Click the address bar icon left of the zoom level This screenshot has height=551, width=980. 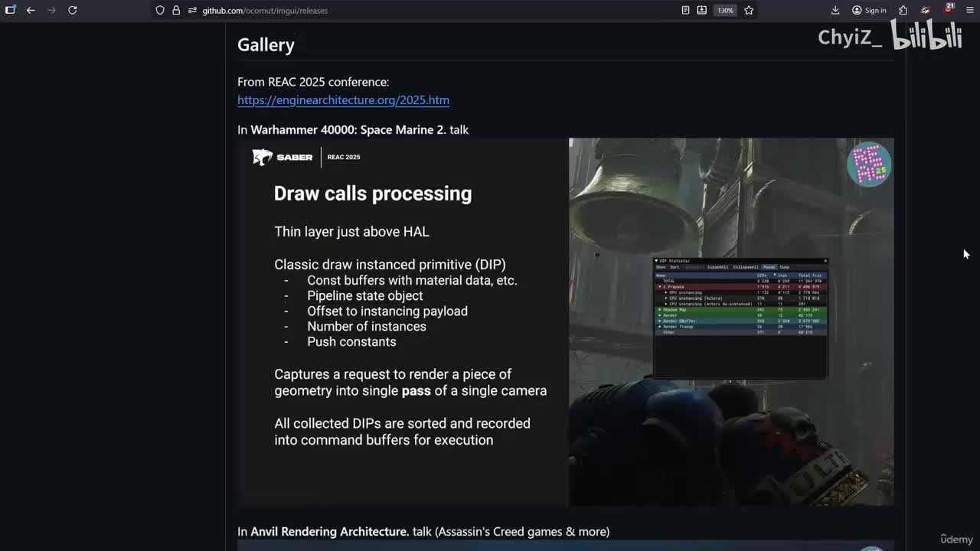click(x=701, y=10)
